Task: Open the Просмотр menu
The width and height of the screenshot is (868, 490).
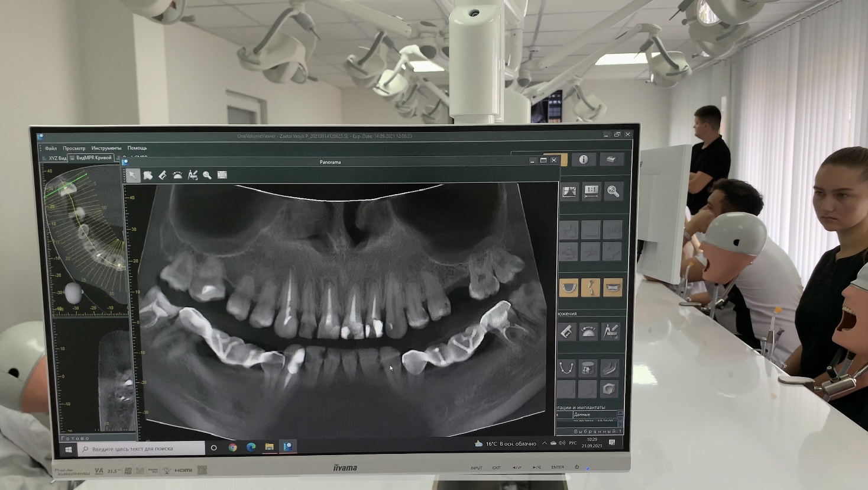Action: (74, 149)
